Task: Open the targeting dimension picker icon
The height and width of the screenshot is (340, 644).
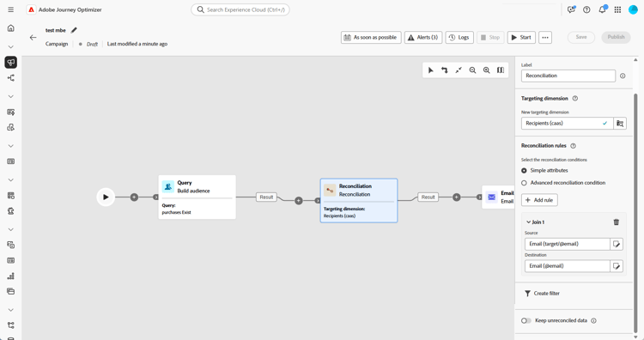Action: click(x=620, y=123)
